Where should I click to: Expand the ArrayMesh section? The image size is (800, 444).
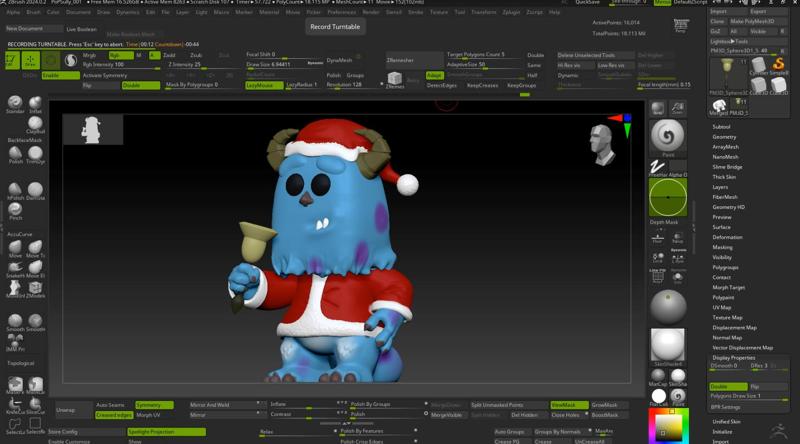(x=726, y=147)
